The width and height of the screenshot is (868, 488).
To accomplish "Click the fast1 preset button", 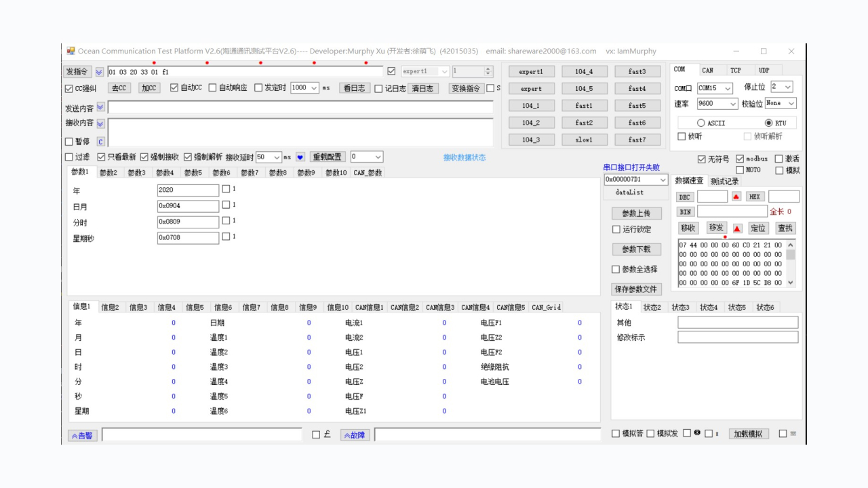I will point(584,106).
